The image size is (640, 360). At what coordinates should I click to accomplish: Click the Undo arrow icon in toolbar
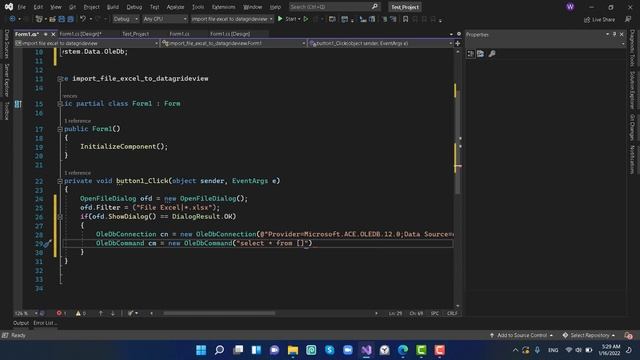click(83, 19)
